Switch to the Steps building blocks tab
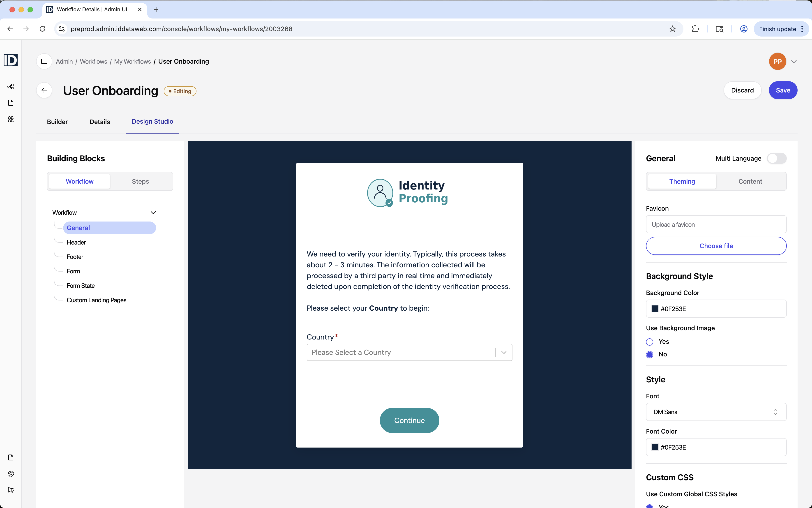This screenshot has width=812, height=508. (141, 181)
